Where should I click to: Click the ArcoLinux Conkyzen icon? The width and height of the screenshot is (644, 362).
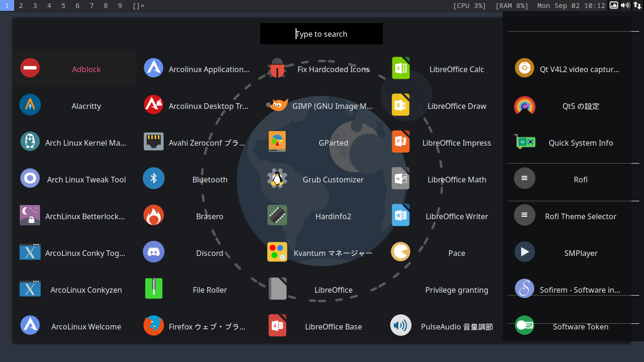30,289
